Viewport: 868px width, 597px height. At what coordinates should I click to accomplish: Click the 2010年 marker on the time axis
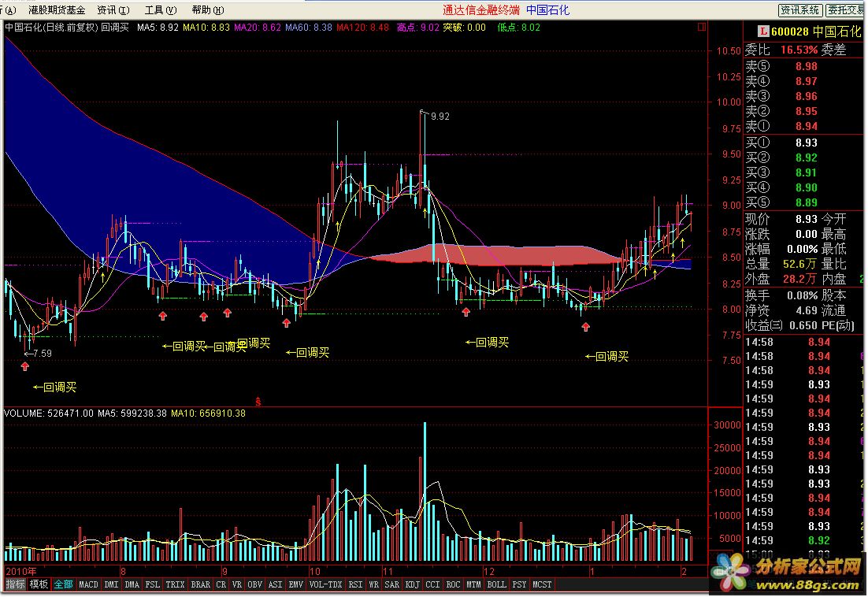(21, 572)
